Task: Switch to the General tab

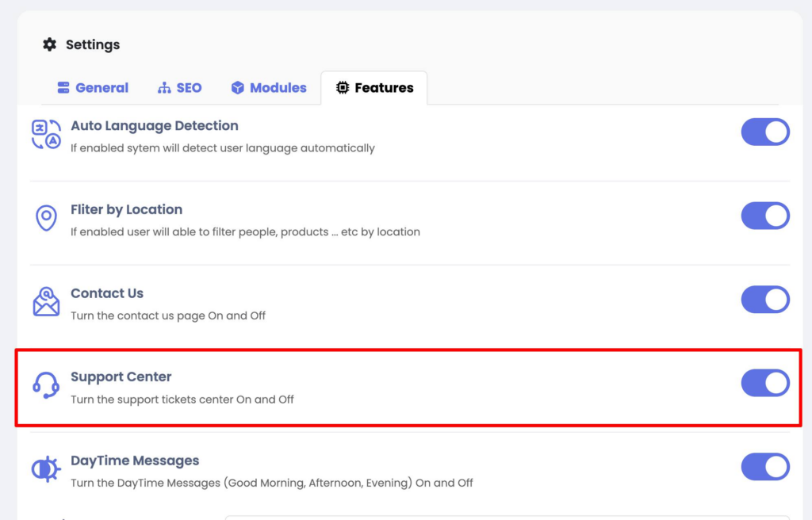Action: [93, 88]
